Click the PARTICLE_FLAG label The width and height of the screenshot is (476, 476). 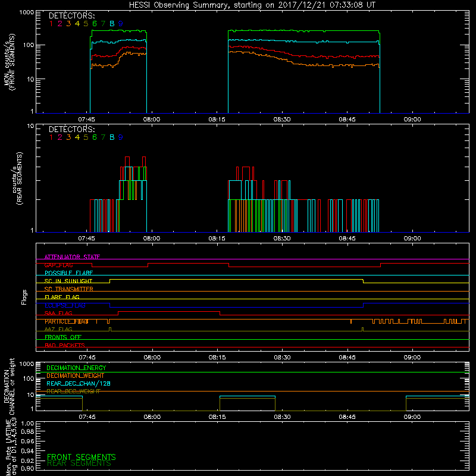(x=67, y=321)
